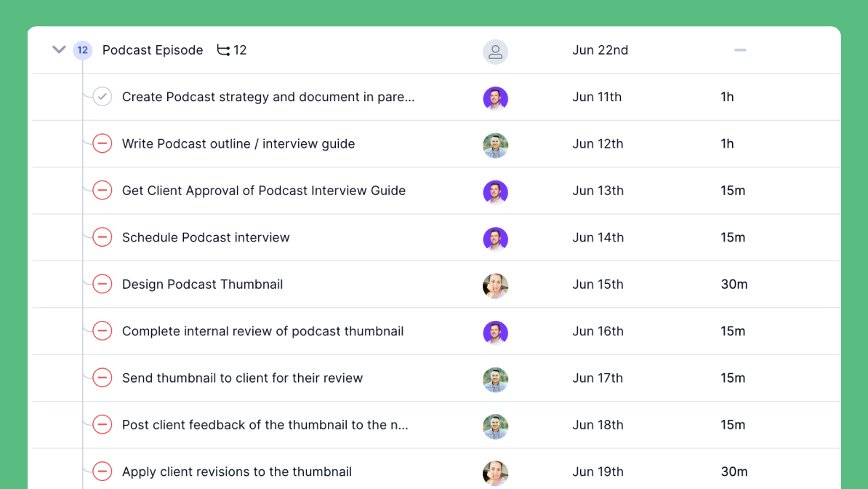Click the Jun 15th date on Design Podcast Thumbnail
Screen dimensions: 868x489
(x=598, y=284)
